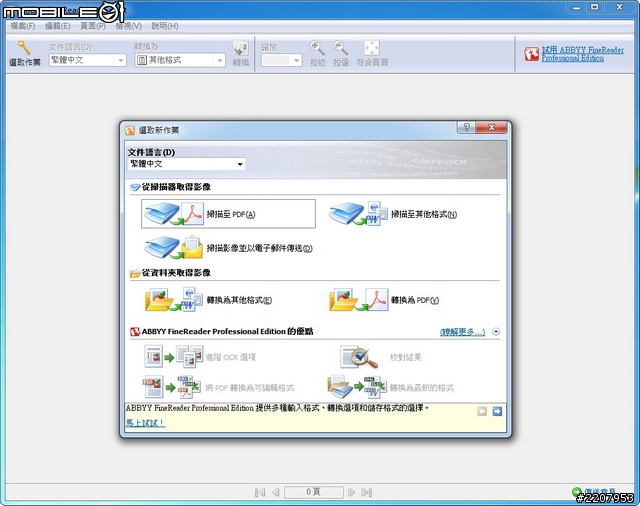Screen dimensions: 640x506
Task: Open the 說明(H) menu
Action: 165,26
